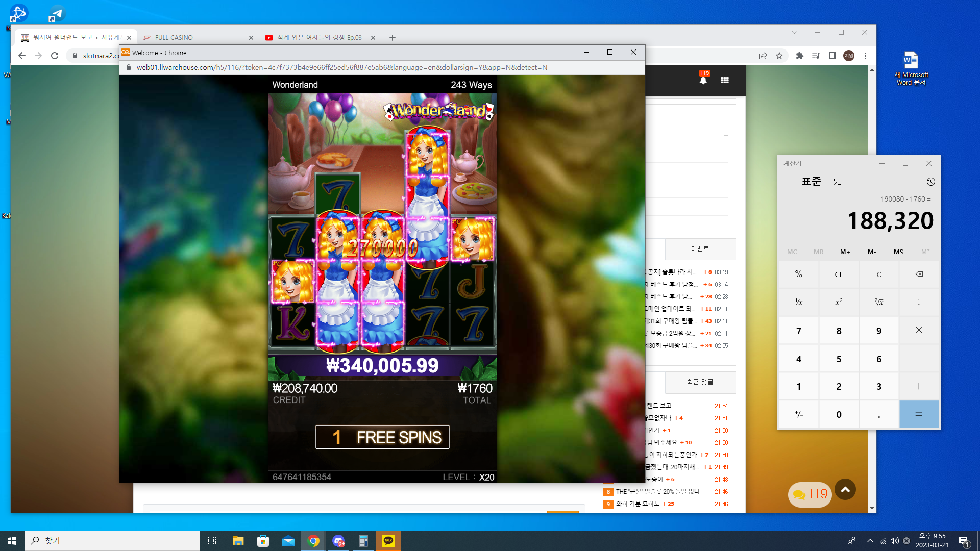The width and height of the screenshot is (980, 551).
Task: Expand the plus icon in site panel
Action: (x=726, y=135)
